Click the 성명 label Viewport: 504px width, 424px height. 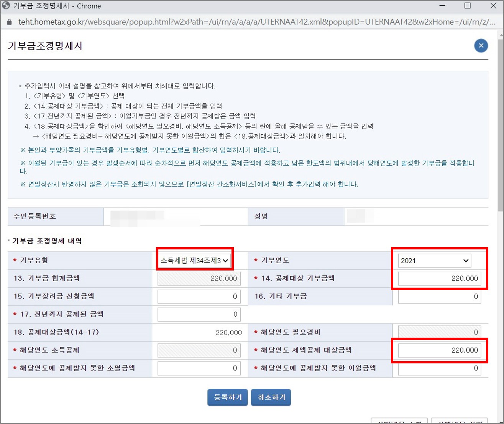click(261, 216)
